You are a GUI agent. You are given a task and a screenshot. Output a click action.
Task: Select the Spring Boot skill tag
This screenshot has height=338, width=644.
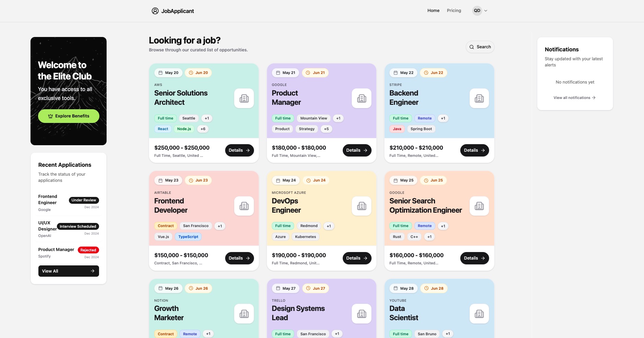coord(421,129)
